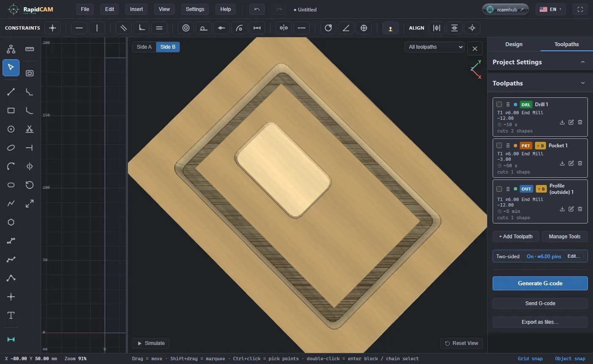Open the All toolpaths dropdown
Image resolution: width=593 pixels, height=364 pixels.
pos(435,47)
